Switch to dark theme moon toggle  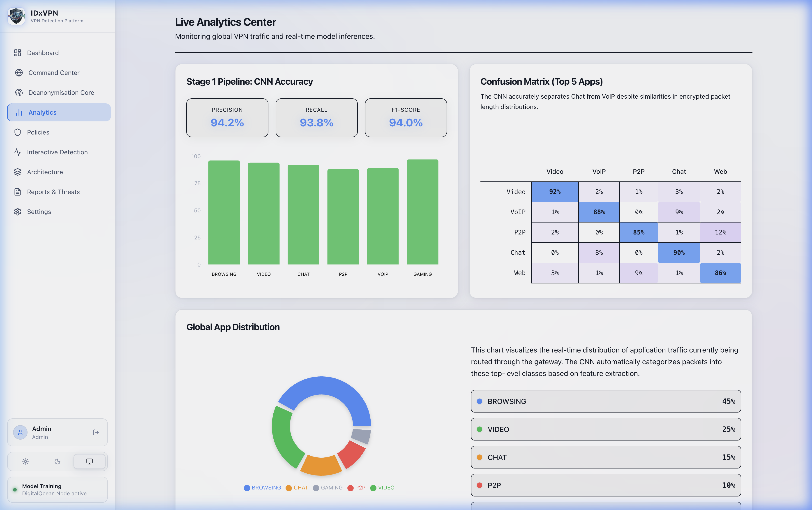coord(58,461)
